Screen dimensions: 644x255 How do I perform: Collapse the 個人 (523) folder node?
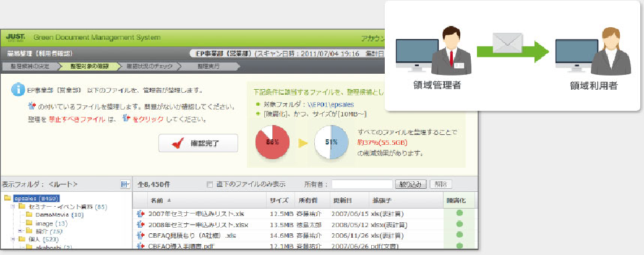pos(13,239)
